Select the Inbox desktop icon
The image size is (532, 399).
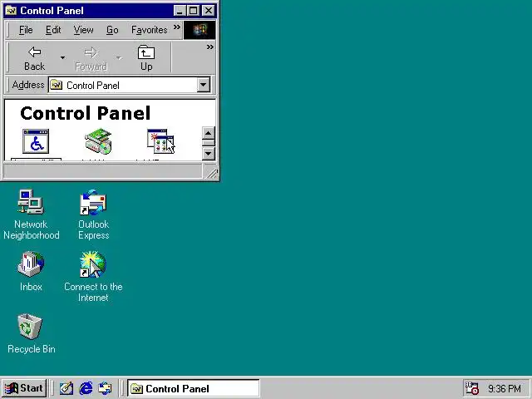[x=31, y=272]
